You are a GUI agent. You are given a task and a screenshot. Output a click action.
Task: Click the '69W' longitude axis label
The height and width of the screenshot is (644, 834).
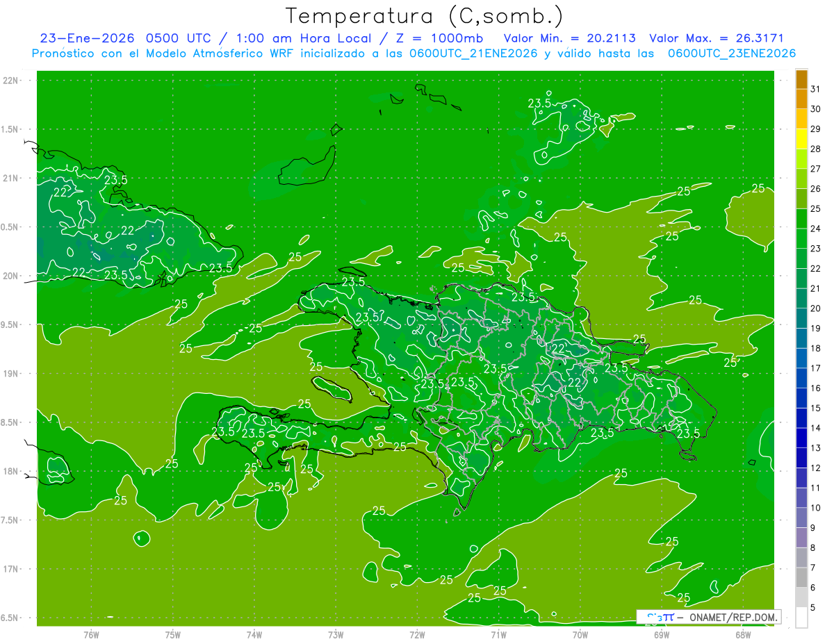coord(662,635)
